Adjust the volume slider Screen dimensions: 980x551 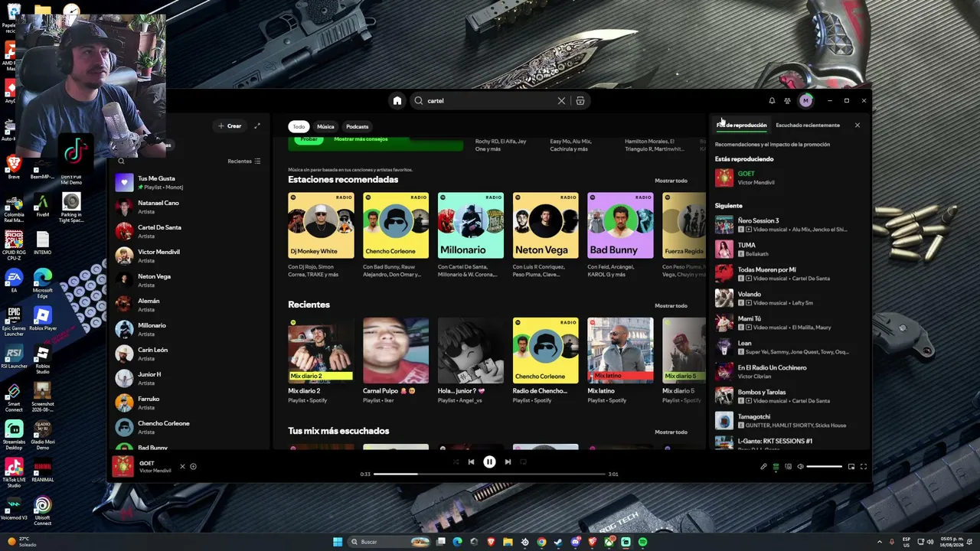tap(825, 467)
